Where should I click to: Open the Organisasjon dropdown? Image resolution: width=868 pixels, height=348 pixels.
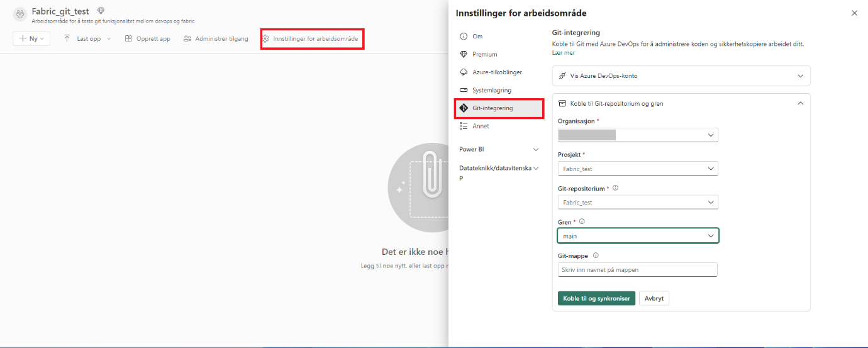pos(638,135)
